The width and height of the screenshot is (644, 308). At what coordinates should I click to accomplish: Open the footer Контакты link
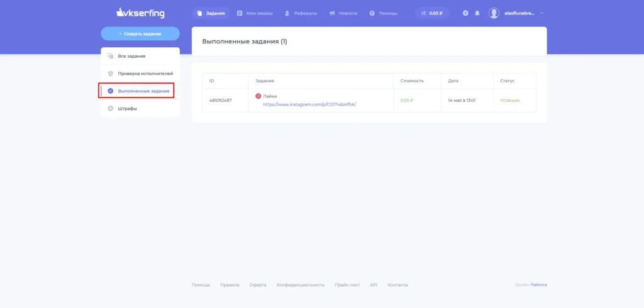(397, 285)
